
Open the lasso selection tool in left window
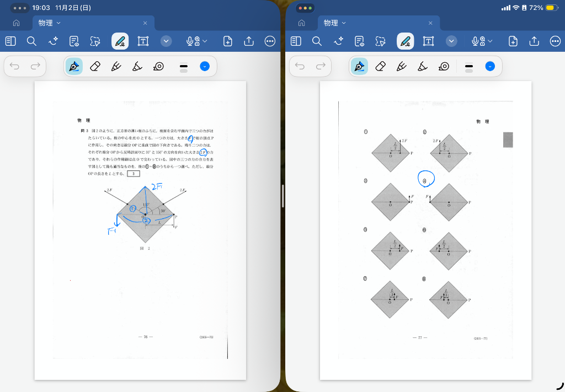95,41
